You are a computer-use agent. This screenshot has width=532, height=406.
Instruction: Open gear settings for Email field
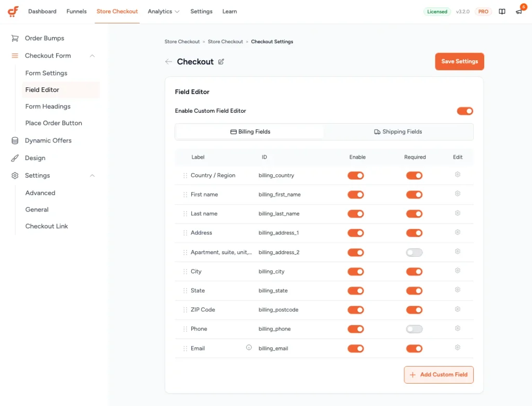457,347
